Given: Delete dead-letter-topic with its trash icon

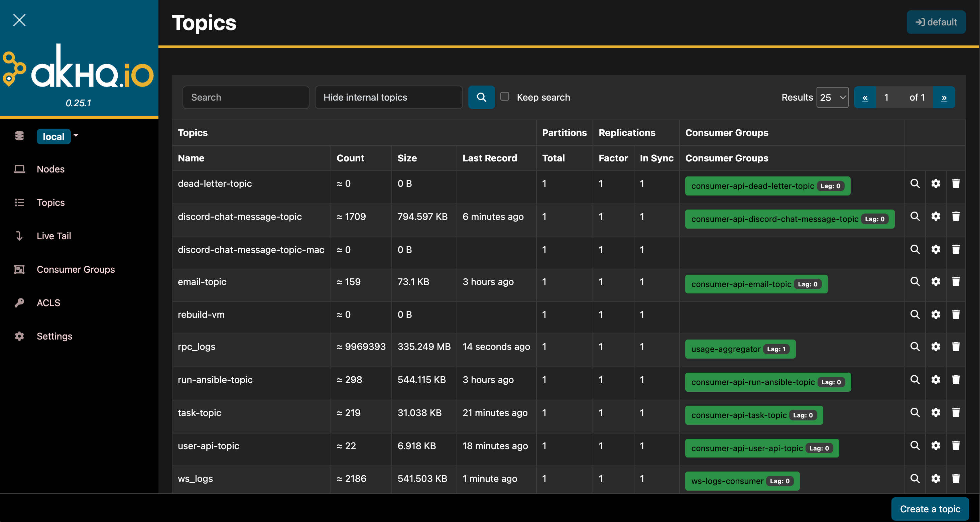Looking at the screenshot, I should pos(956,183).
